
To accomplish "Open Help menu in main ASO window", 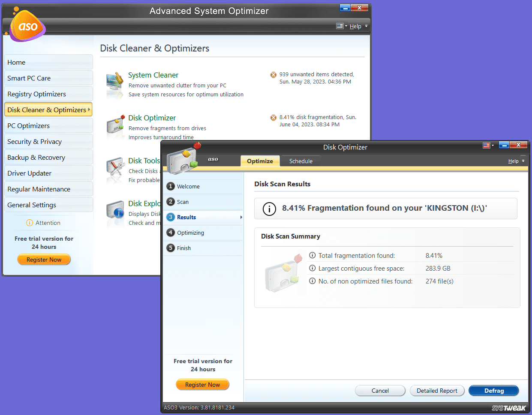I will tap(358, 26).
